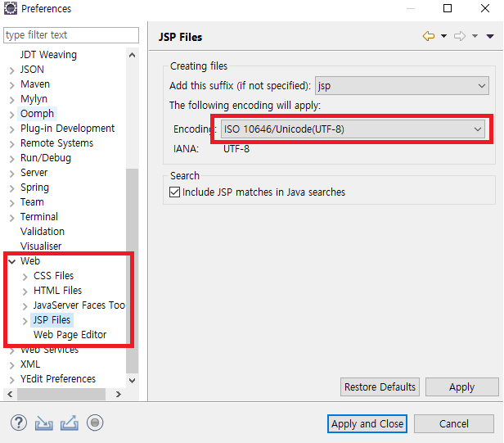Click the horizontal scroll left arrow
This screenshot has width=504, height=443.
[x=10, y=394]
